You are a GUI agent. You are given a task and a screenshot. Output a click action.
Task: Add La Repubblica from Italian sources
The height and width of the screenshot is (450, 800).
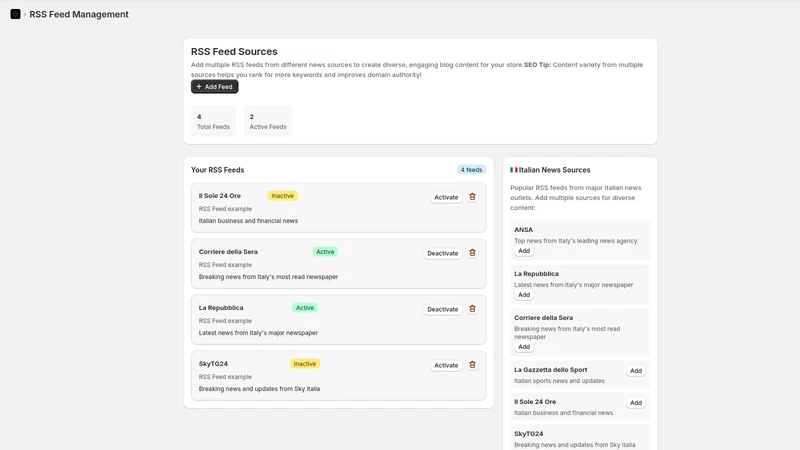click(x=524, y=295)
